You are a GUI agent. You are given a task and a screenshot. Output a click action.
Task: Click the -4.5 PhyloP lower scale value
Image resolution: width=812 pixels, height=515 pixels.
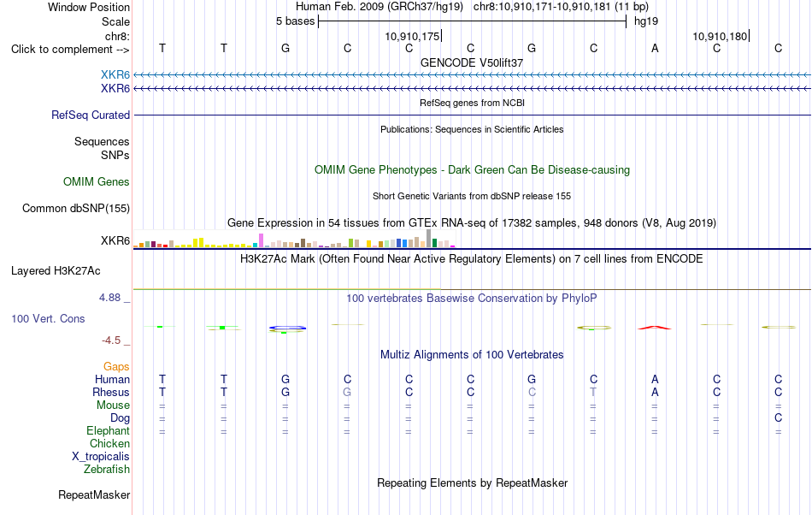111,340
